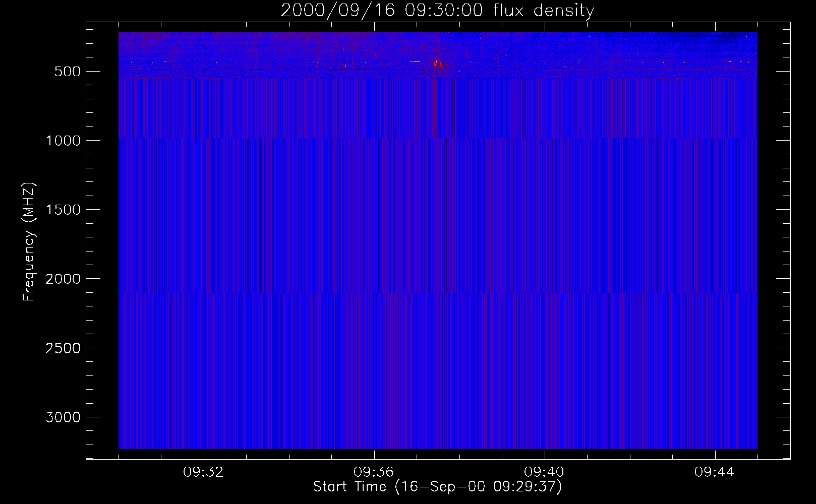Click the plot title '2000/09/16 09:30:00 flux density'

pyautogui.click(x=437, y=11)
